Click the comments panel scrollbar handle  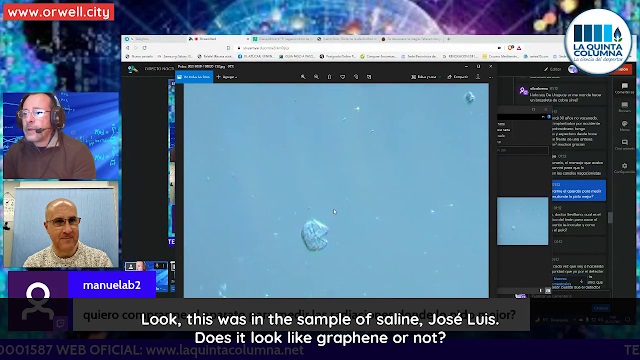pyautogui.click(x=610, y=218)
